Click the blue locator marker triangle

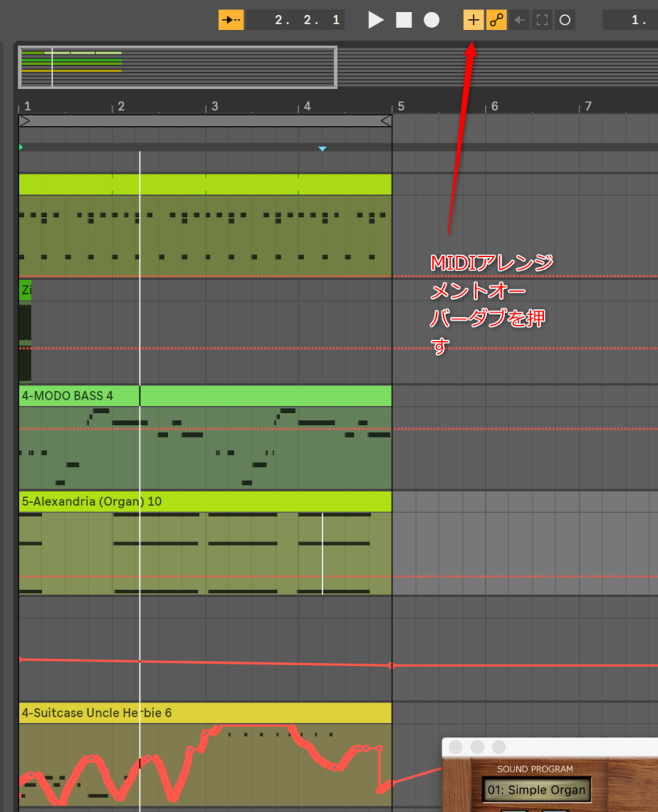pos(322,148)
